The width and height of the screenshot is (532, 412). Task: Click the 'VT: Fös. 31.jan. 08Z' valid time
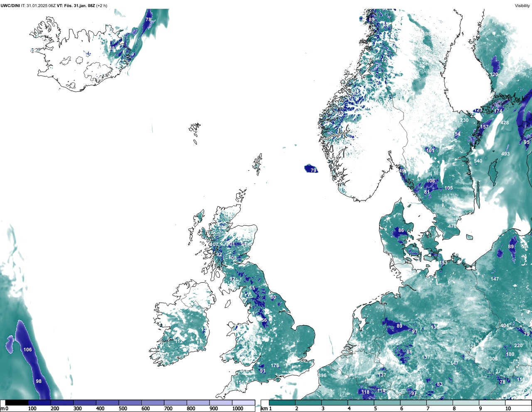76,5
